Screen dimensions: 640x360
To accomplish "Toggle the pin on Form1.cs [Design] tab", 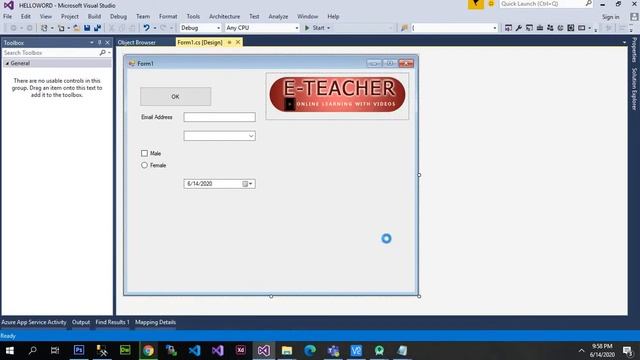I will [x=229, y=42].
